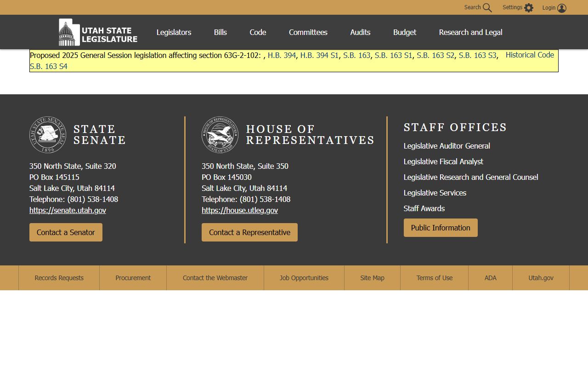Open Staff Awards link
Screen dimensions: 588x368
424,208
